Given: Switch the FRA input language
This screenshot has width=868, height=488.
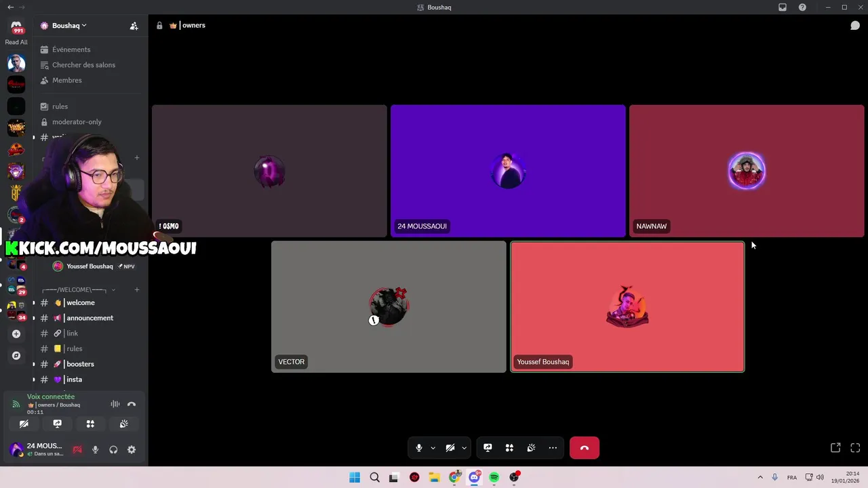Looking at the screenshot, I should click(x=792, y=478).
